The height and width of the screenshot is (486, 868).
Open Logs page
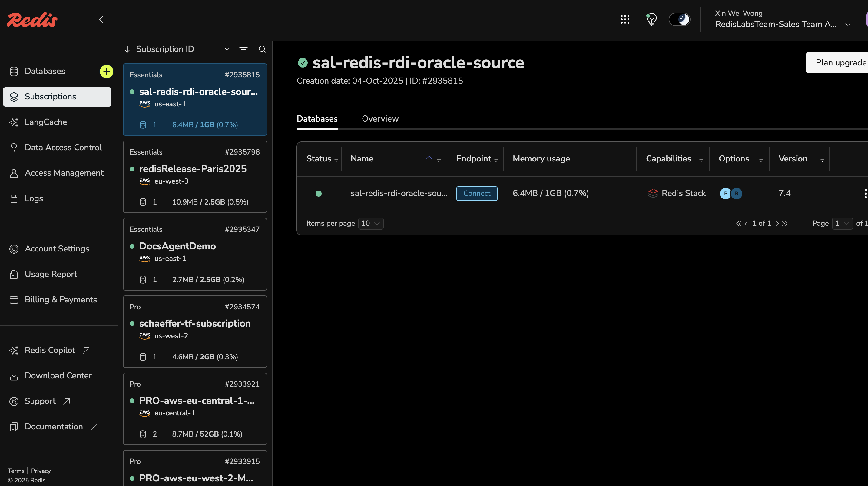(34, 198)
